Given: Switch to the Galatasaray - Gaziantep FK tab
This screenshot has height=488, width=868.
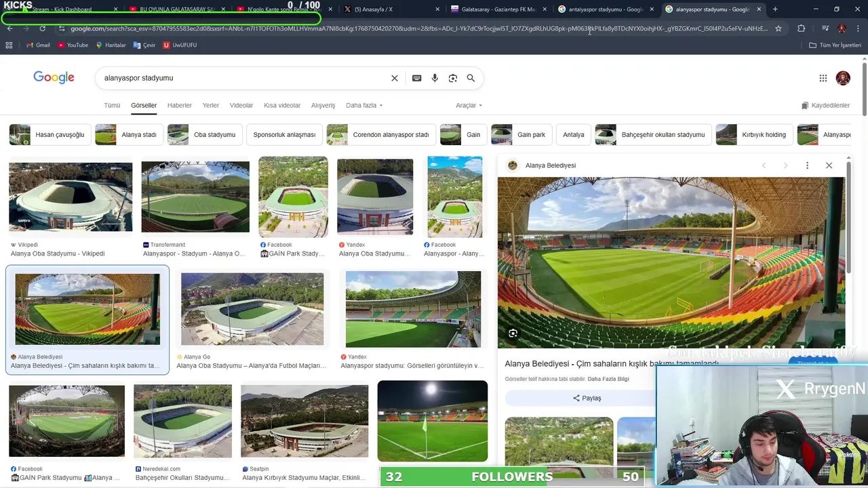Looking at the screenshot, I should pyautogui.click(x=498, y=9).
